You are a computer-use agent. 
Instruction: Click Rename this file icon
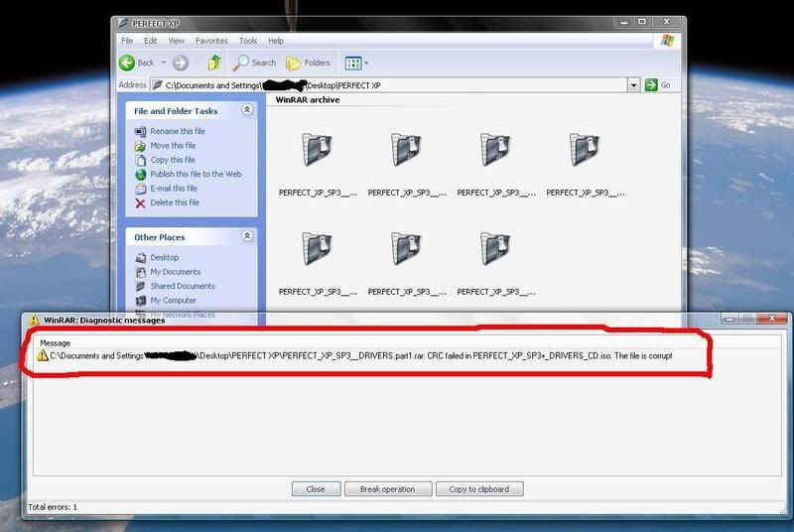140,132
